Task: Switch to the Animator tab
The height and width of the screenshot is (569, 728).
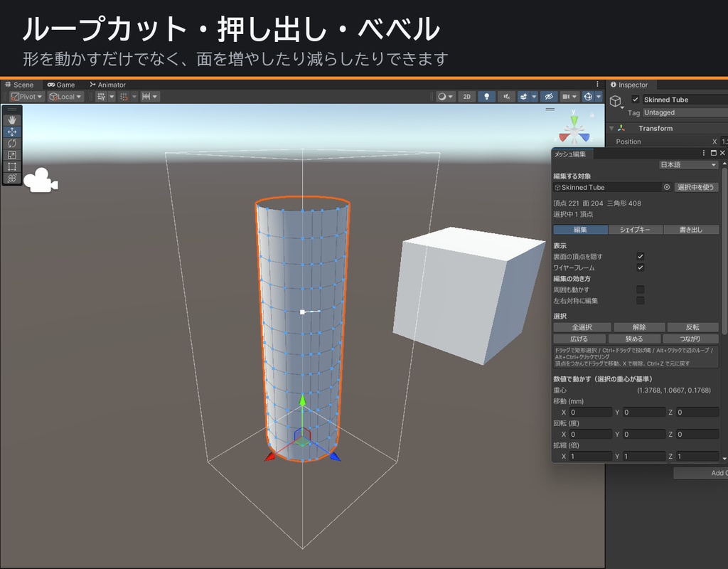Action: click(108, 85)
